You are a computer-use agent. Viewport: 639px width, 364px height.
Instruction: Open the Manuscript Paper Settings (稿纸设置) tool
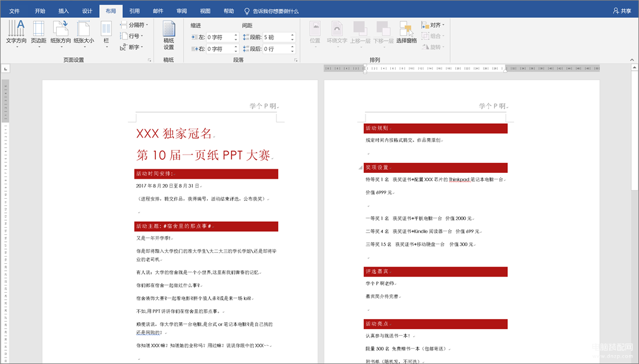(x=169, y=35)
